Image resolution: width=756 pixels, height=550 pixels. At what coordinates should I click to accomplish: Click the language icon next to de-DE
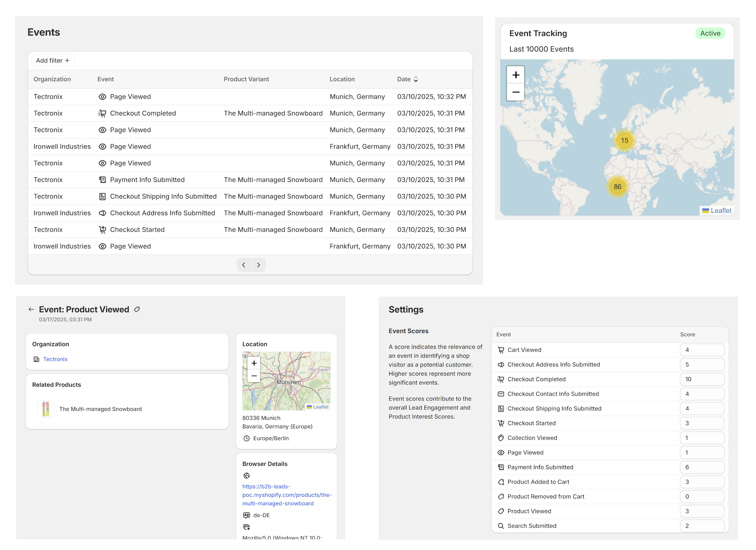click(x=246, y=515)
